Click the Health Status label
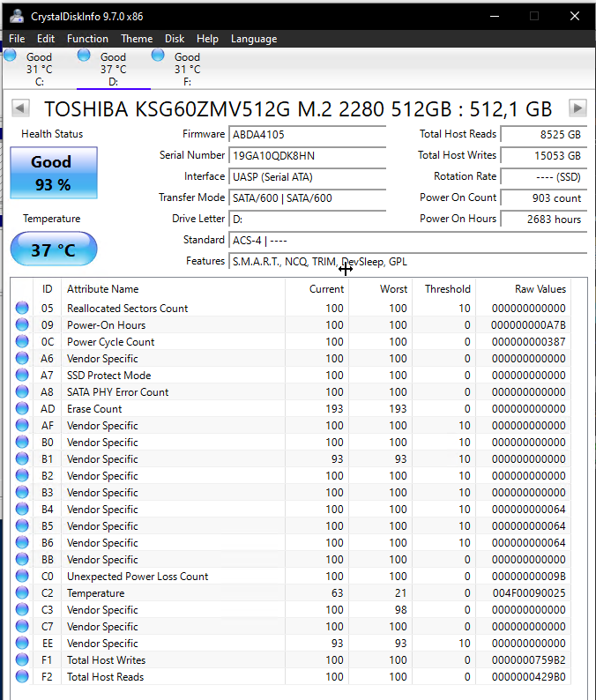Image resolution: width=596 pixels, height=700 pixels. (x=52, y=134)
